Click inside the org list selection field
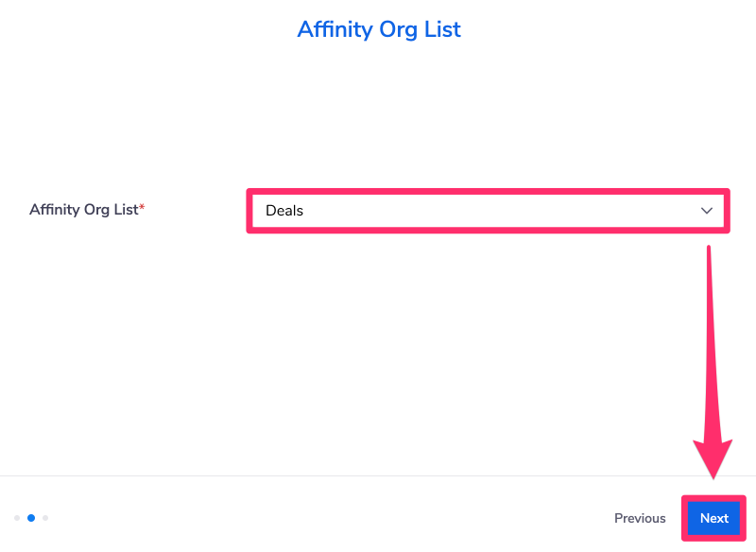This screenshot has width=756, height=552. point(488,210)
